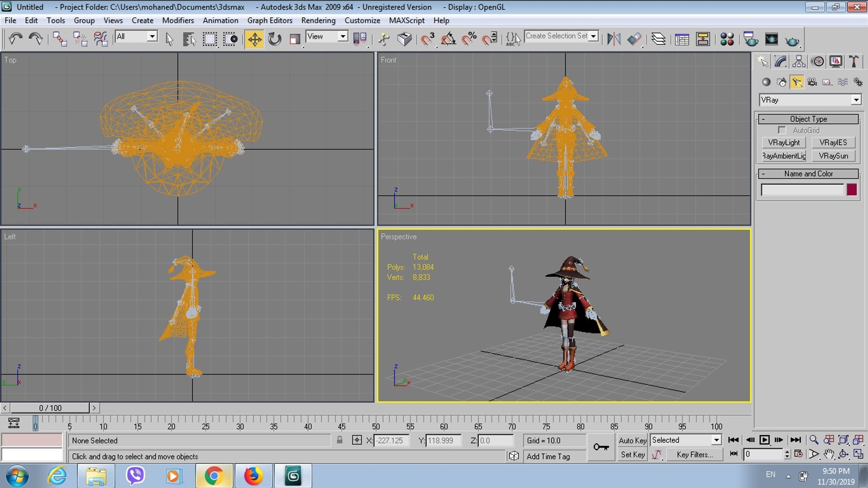Image resolution: width=868 pixels, height=488 pixels.
Task: Select the Cameras category icon
Action: tap(812, 82)
